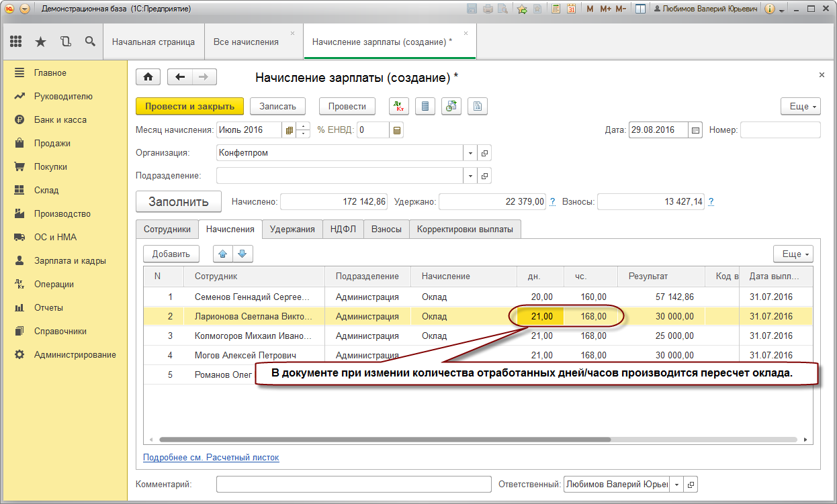Switch to the НДФЛ tab

pos(343,229)
